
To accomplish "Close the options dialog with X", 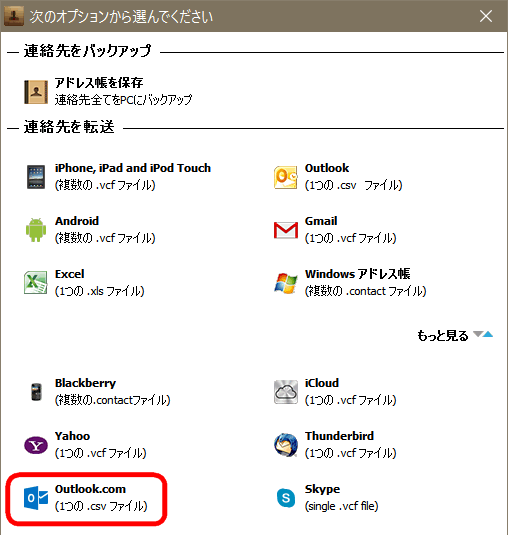I will (485, 16).
